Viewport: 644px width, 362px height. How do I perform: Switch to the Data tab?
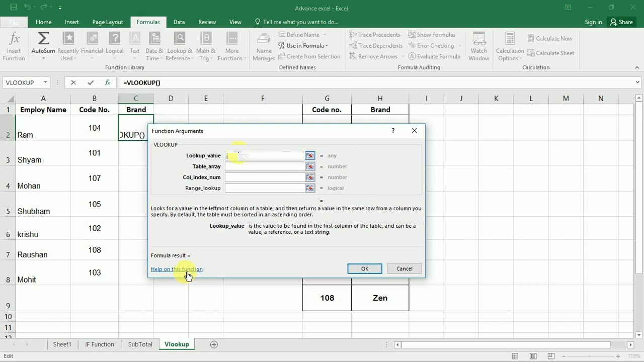(179, 22)
